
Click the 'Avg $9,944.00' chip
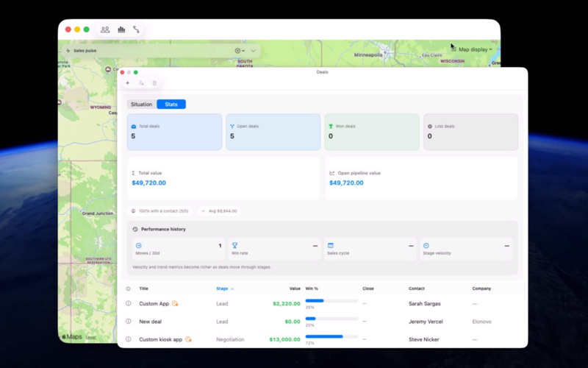(219, 211)
